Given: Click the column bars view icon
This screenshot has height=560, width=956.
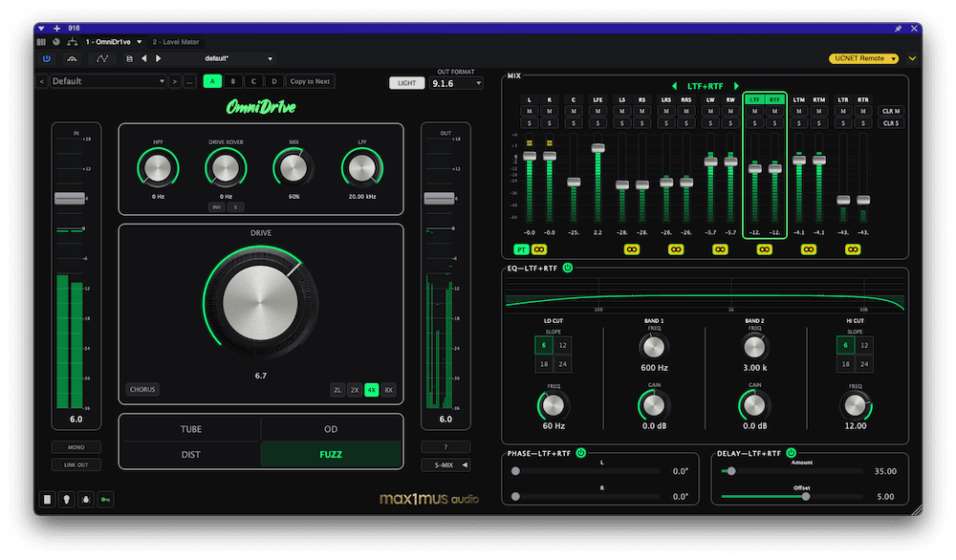Looking at the screenshot, I should (x=41, y=42).
